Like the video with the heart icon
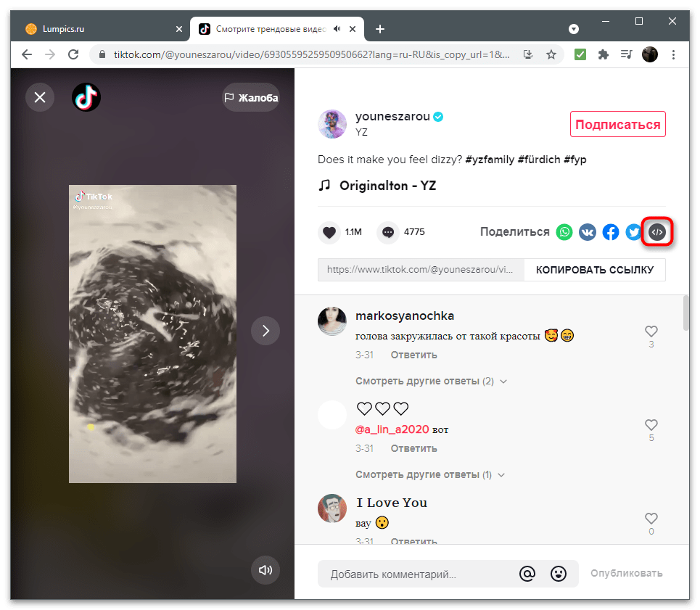700x610 pixels. point(329,232)
